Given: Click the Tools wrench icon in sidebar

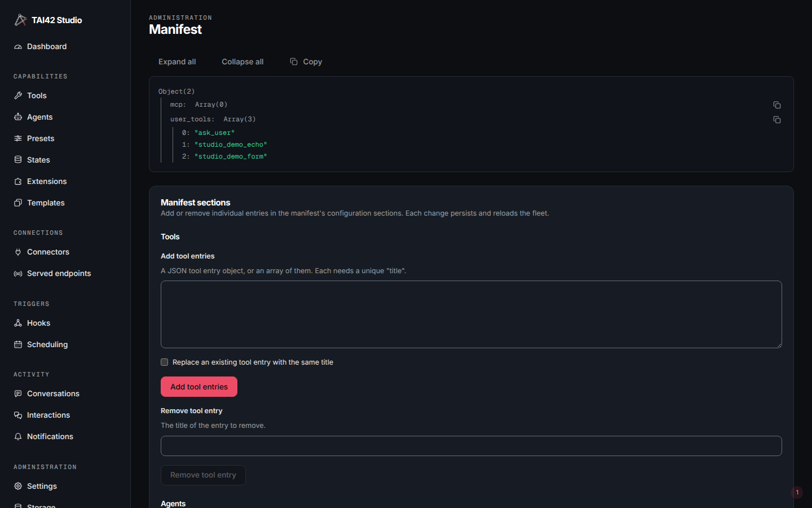Looking at the screenshot, I should tap(18, 96).
